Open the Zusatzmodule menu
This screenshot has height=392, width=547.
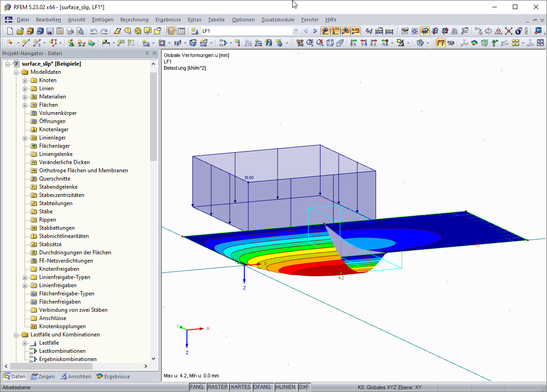coord(278,20)
